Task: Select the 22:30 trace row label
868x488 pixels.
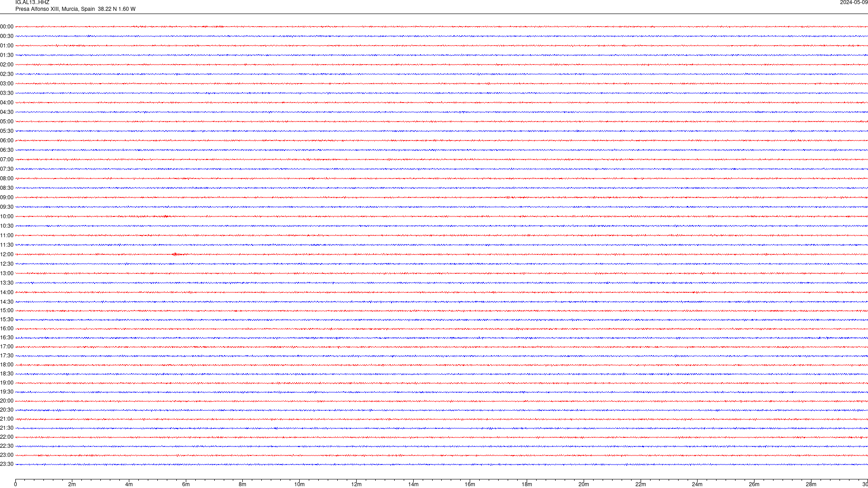Action: [7, 446]
